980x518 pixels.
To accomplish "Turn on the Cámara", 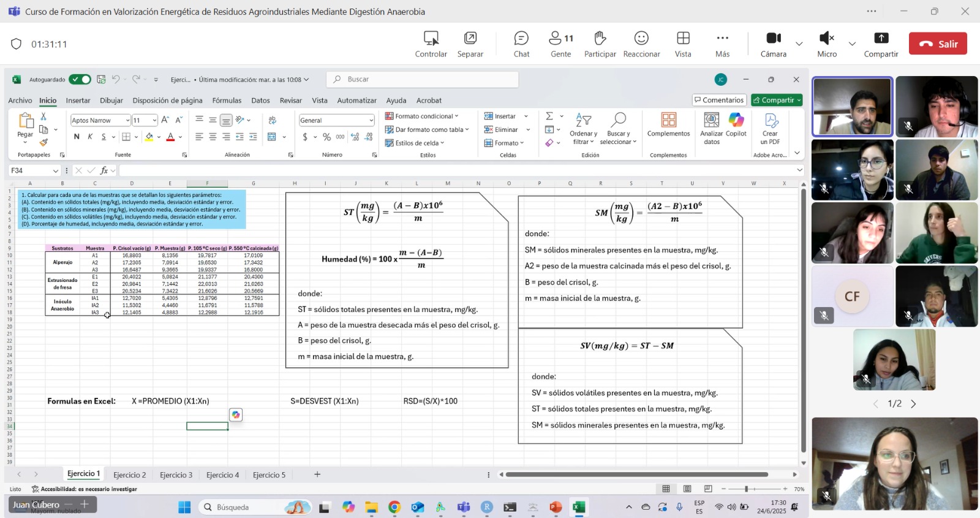I will (774, 39).
